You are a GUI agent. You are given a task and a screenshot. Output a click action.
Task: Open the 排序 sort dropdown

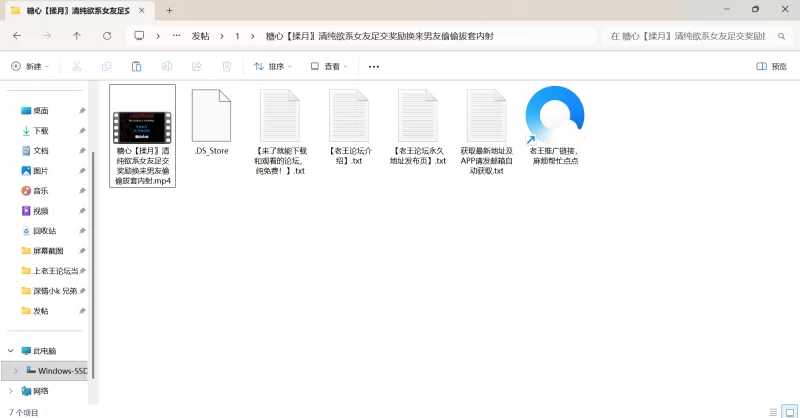point(273,67)
